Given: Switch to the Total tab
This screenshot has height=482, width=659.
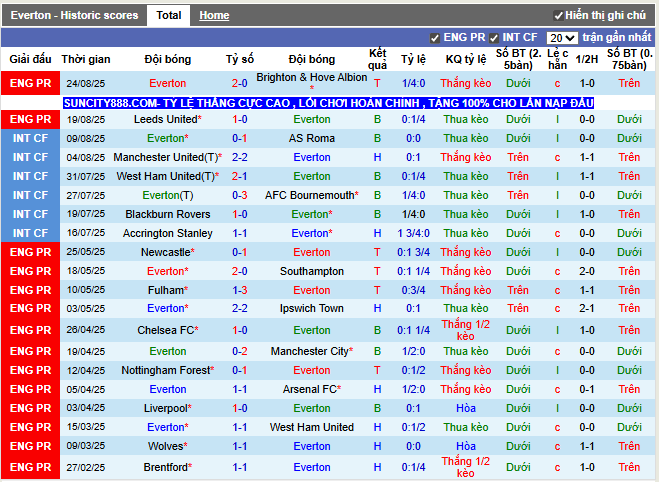Looking at the screenshot, I should [x=169, y=16].
